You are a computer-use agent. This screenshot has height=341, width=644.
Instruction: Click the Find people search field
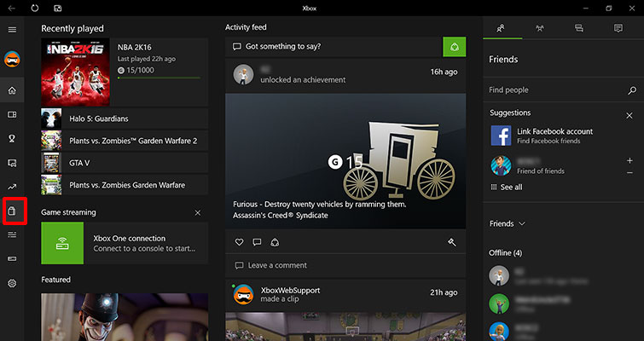[x=564, y=90]
